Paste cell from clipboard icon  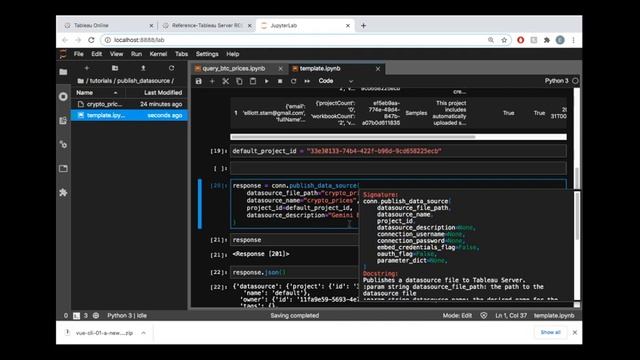click(253, 81)
